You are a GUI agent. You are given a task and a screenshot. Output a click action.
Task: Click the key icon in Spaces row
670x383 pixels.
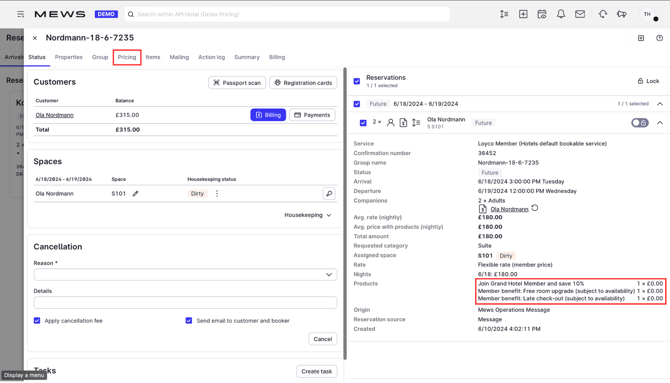[329, 194]
